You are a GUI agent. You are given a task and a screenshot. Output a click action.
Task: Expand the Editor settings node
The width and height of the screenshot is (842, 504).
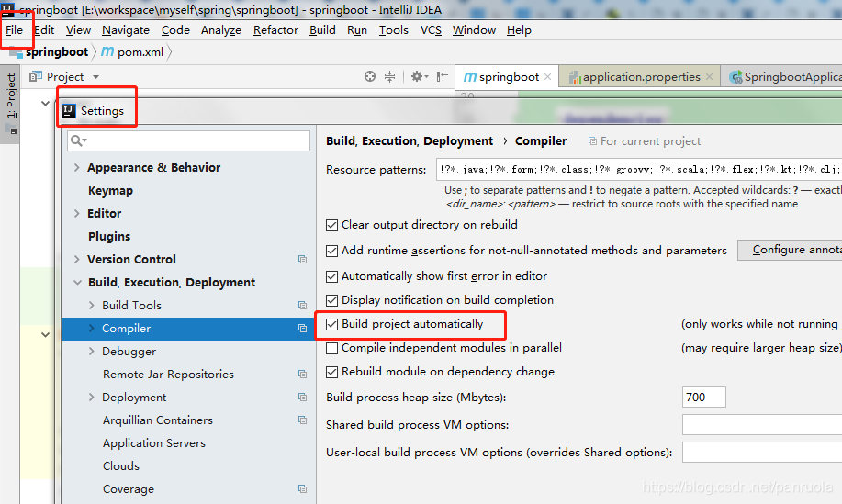[77, 214]
